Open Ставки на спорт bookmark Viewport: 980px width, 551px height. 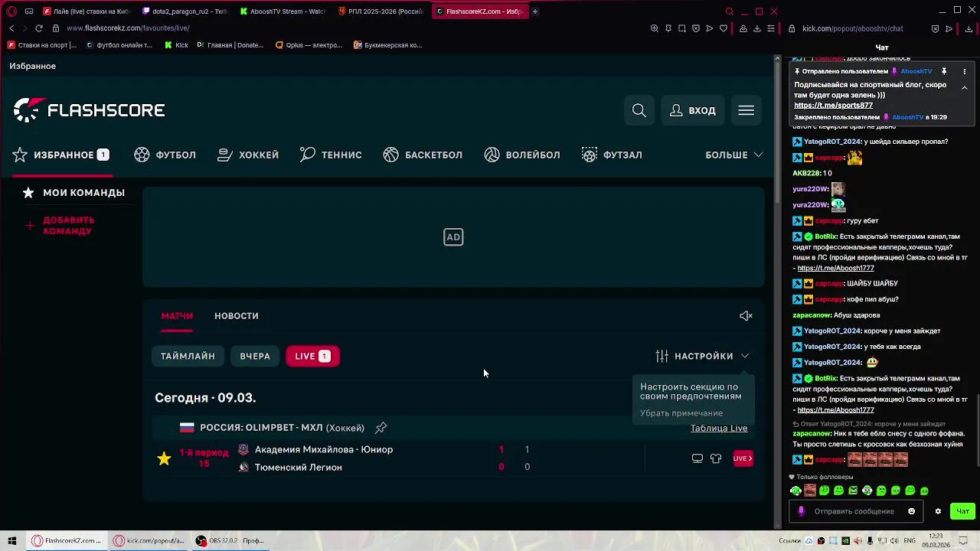coord(42,45)
